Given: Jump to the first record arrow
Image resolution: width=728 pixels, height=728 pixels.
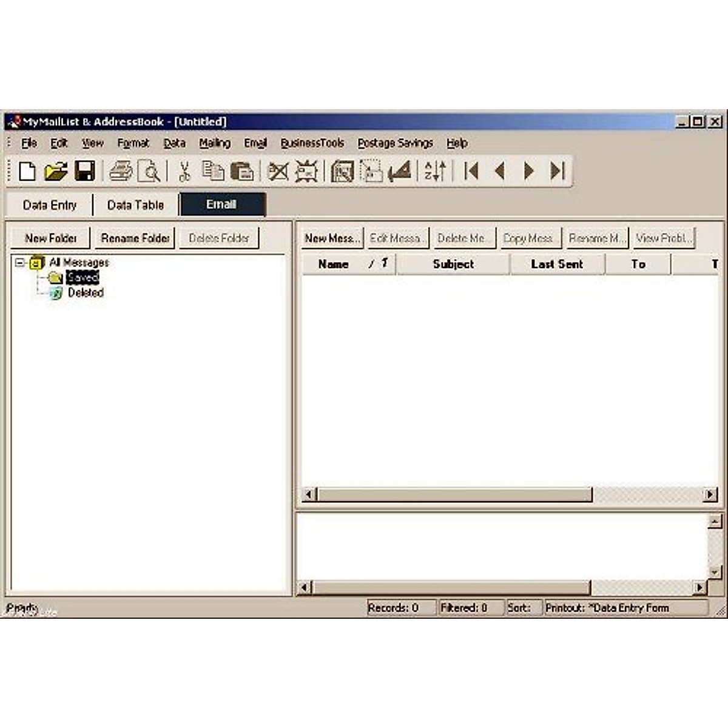Looking at the screenshot, I should point(471,172).
